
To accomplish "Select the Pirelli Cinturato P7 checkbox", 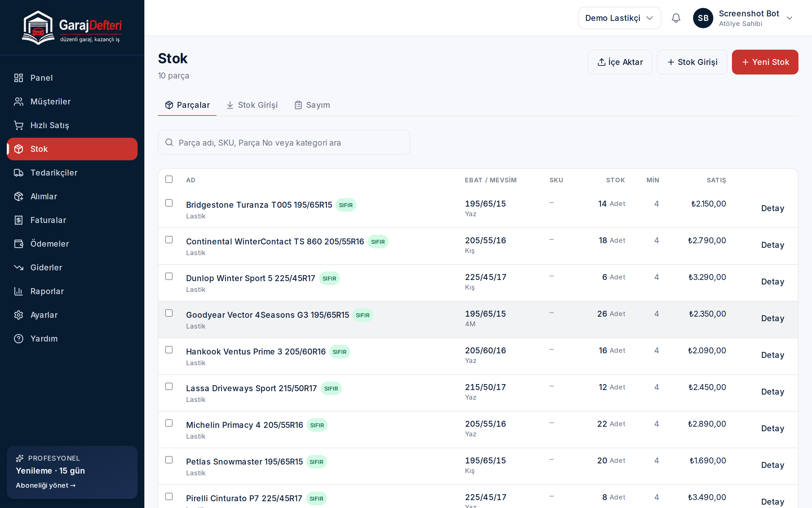I will [x=169, y=497].
